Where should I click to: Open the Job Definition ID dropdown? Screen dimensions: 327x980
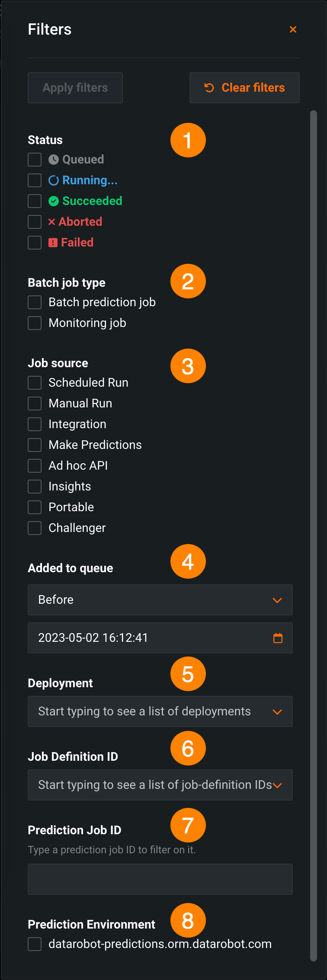(x=160, y=785)
